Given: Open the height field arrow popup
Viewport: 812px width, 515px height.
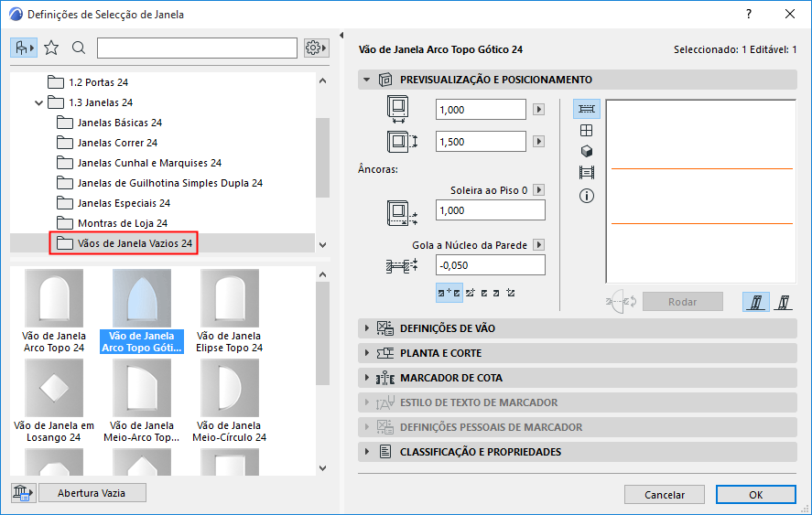Looking at the screenshot, I should pos(538,142).
